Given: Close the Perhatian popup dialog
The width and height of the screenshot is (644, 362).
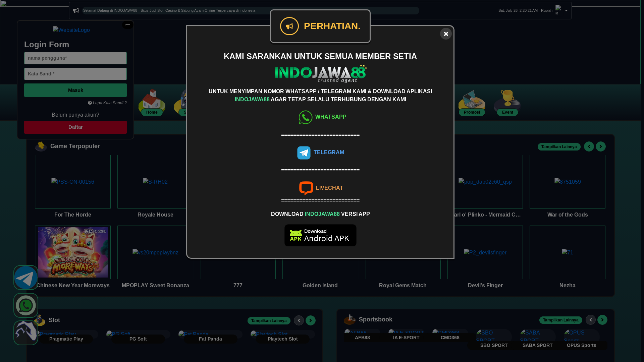Looking at the screenshot, I should point(446,34).
